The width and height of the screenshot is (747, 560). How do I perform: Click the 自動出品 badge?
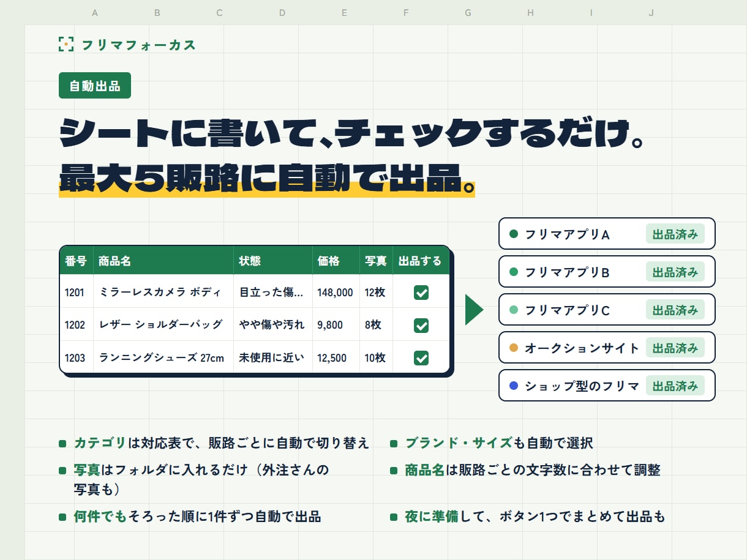pos(95,86)
